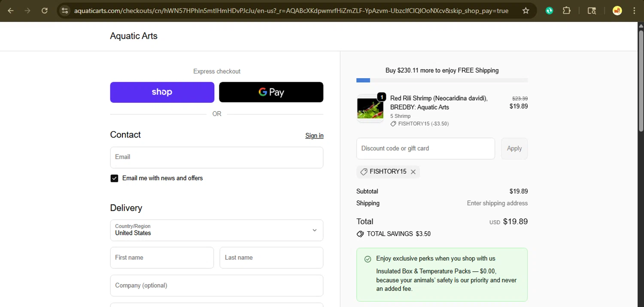Click the Aquatic Arts store name

[x=134, y=36]
